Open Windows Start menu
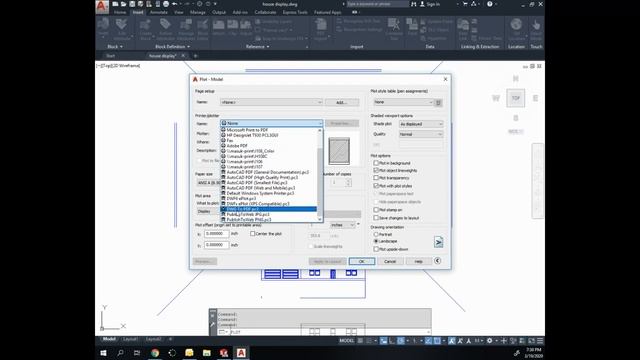640x360 pixels. tap(103, 353)
